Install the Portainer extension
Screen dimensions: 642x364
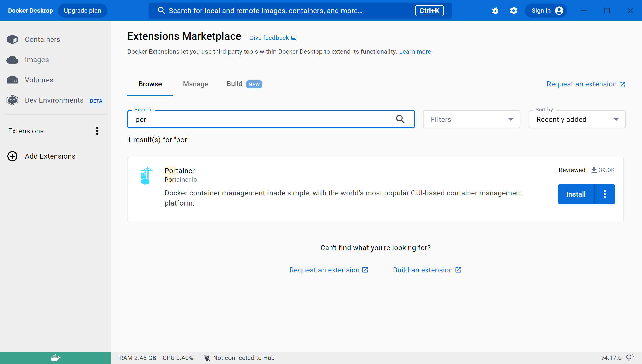click(x=576, y=194)
